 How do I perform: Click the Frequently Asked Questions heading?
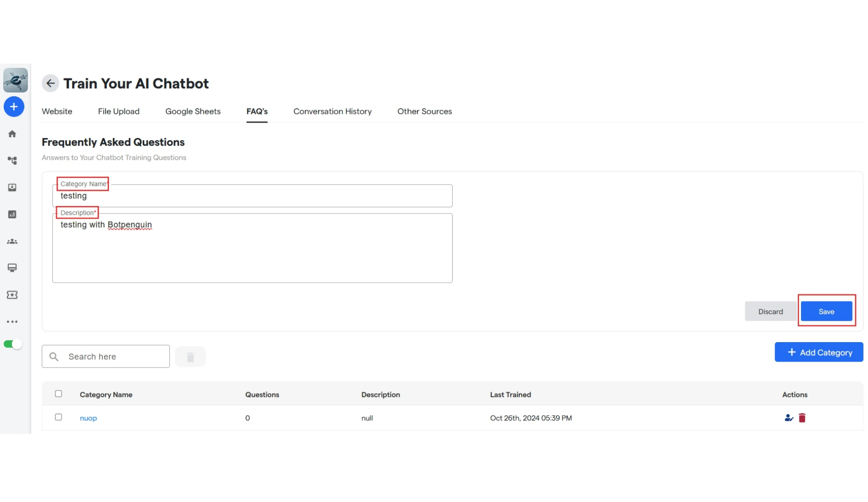[113, 142]
